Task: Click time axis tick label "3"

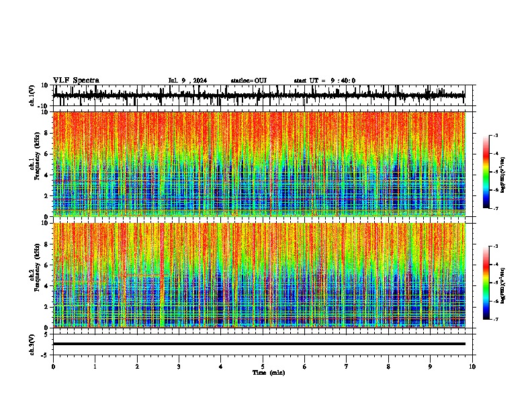Action: [x=179, y=367]
